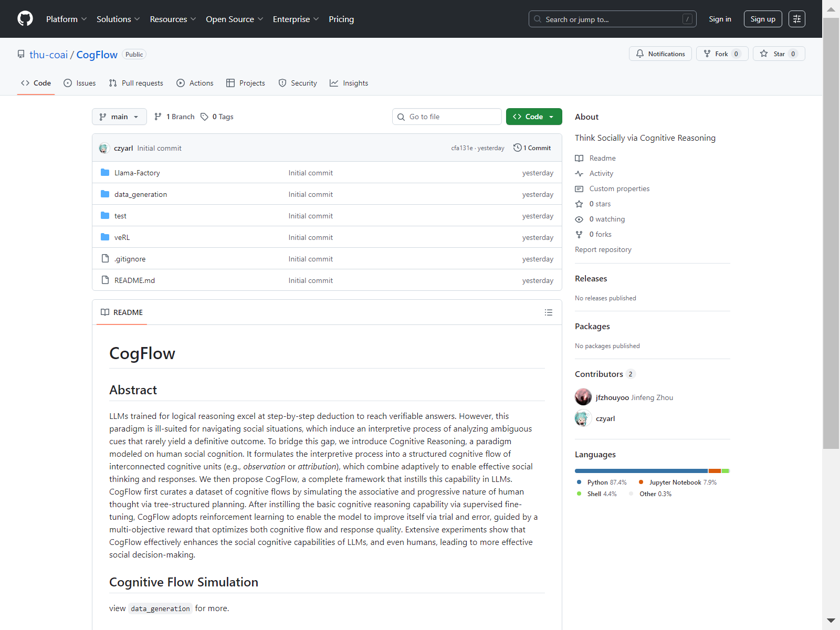Select the README tab header
840x630 pixels.
coord(122,312)
